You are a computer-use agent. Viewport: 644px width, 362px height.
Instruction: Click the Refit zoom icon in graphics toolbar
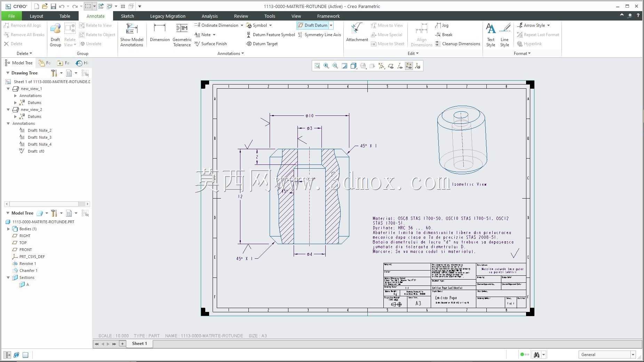(x=317, y=66)
